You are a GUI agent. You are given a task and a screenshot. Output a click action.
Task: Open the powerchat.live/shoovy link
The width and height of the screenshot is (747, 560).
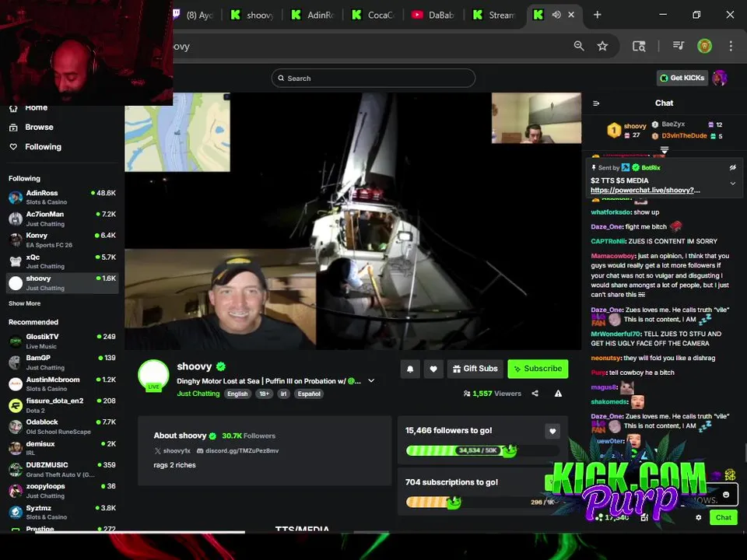[645, 190]
